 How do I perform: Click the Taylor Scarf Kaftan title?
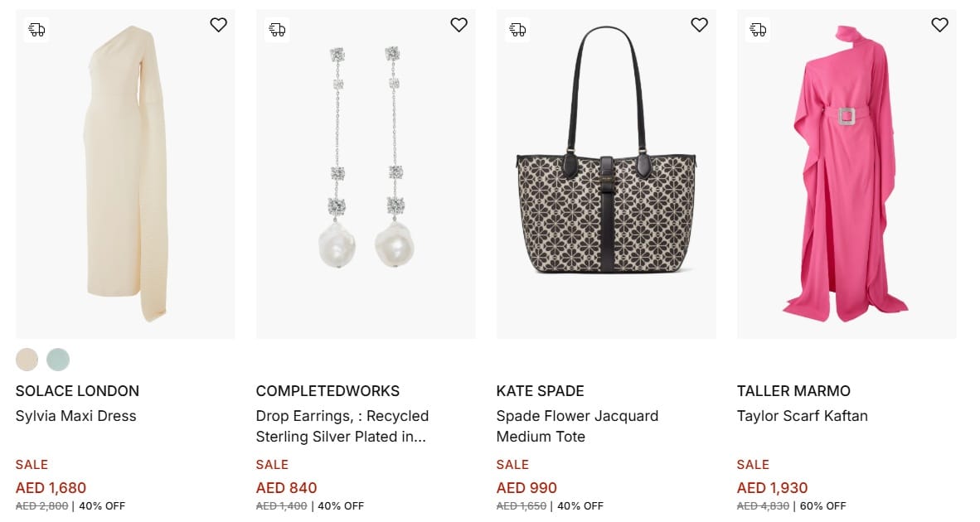point(802,416)
